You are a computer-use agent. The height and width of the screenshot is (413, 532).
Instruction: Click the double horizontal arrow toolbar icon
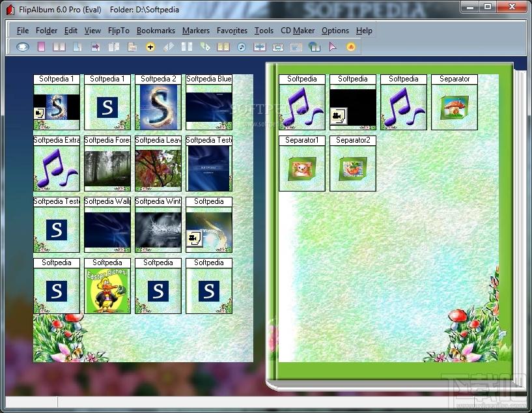[x=260, y=47]
